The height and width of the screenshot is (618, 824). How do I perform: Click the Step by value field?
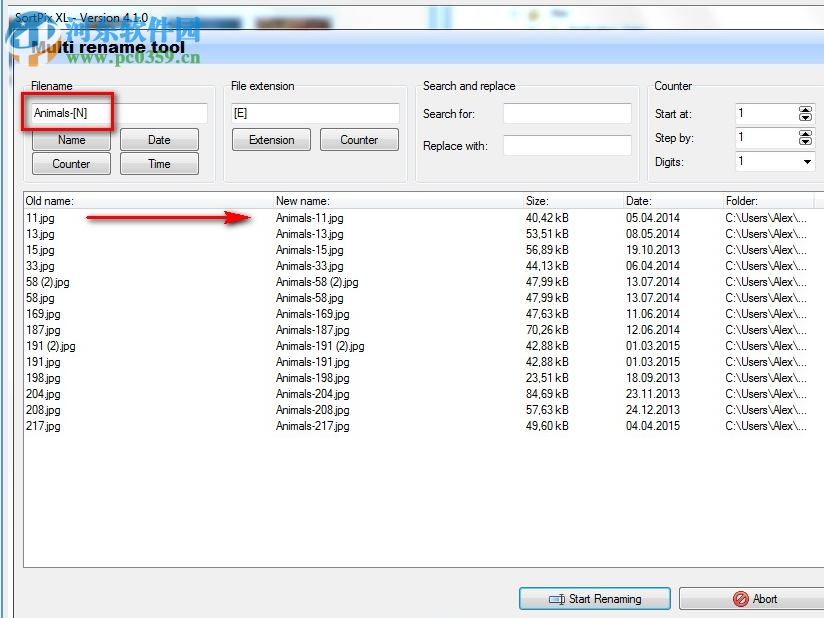(x=766, y=138)
